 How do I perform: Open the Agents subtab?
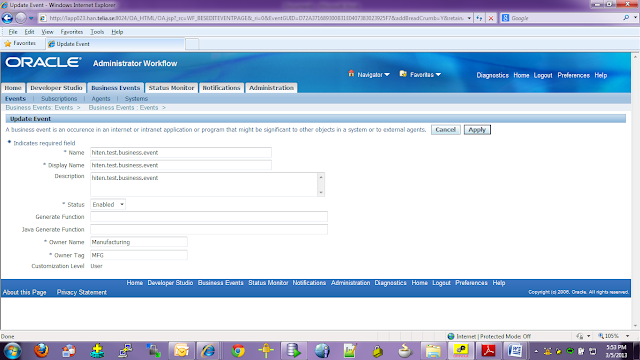point(101,99)
